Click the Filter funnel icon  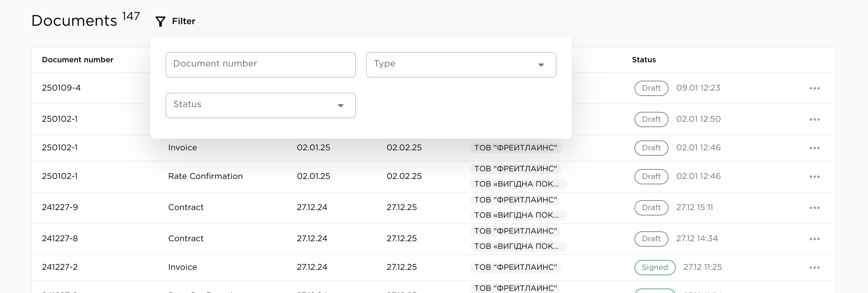tap(161, 21)
